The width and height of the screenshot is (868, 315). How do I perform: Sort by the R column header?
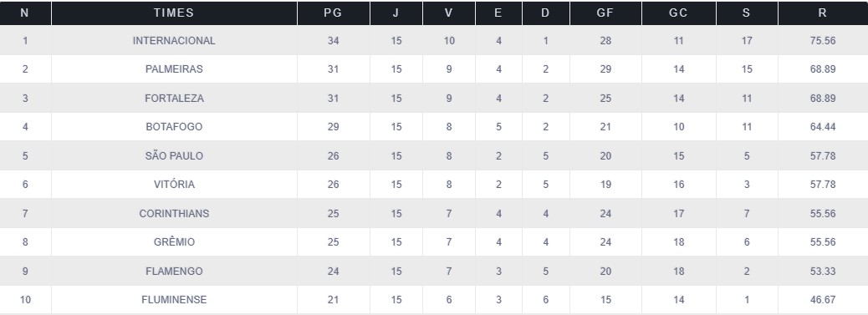pos(823,13)
